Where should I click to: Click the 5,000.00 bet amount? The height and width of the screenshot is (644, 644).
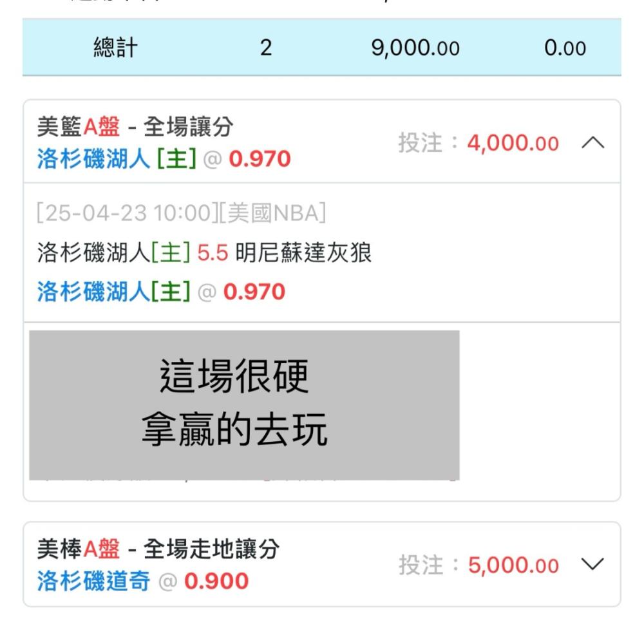pos(513,565)
